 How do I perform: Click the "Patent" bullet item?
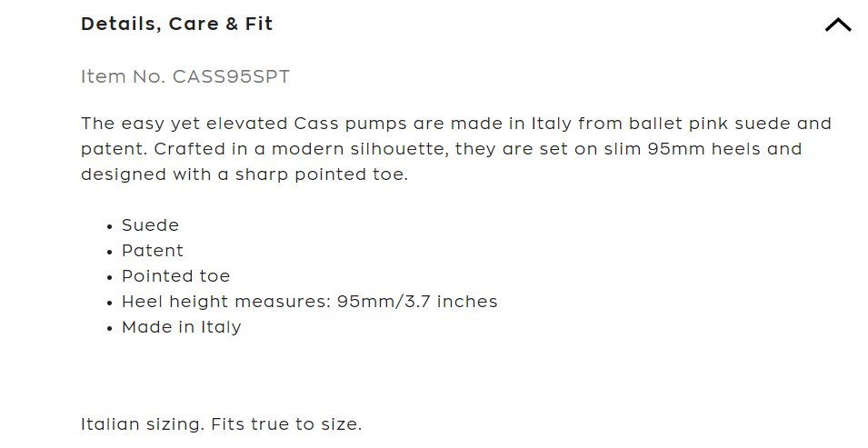pyautogui.click(x=153, y=251)
